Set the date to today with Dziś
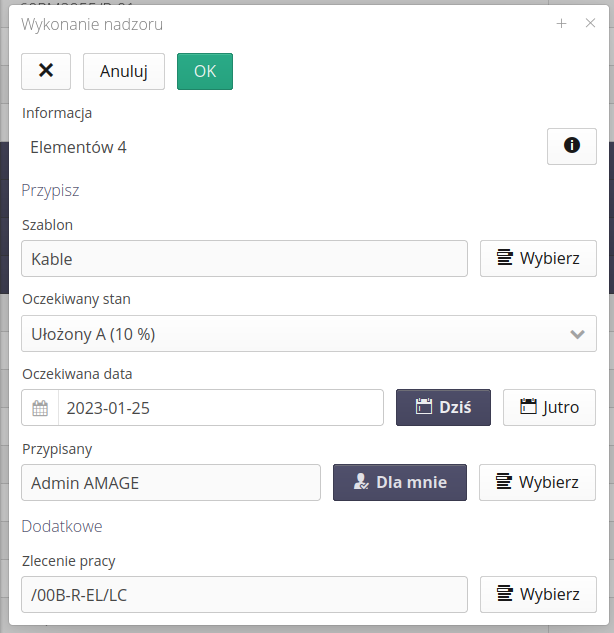 (x=443, y=408)
